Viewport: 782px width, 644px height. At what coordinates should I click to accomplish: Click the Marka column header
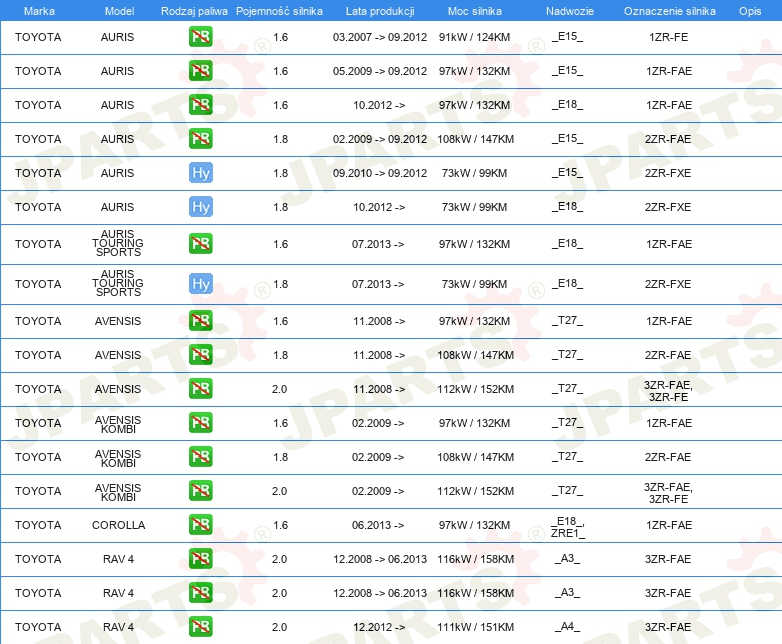(x=39, y=11)
